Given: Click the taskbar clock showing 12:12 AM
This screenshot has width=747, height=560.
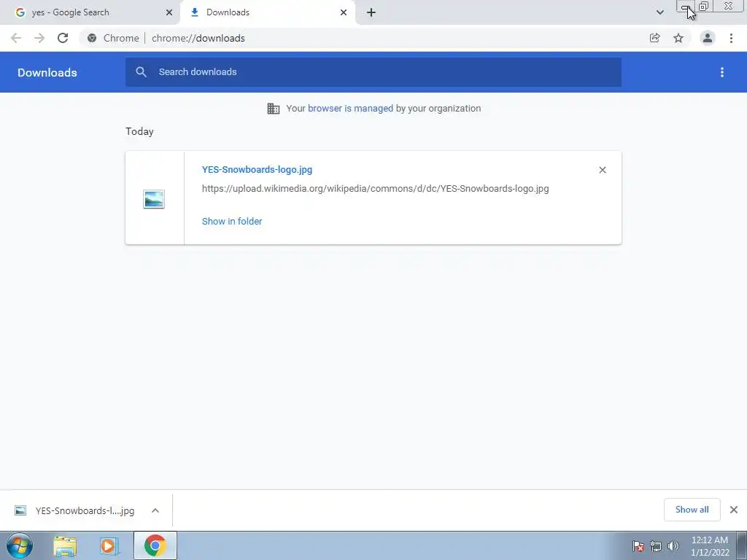Looking at the screenshot, I should pos(709,546).
